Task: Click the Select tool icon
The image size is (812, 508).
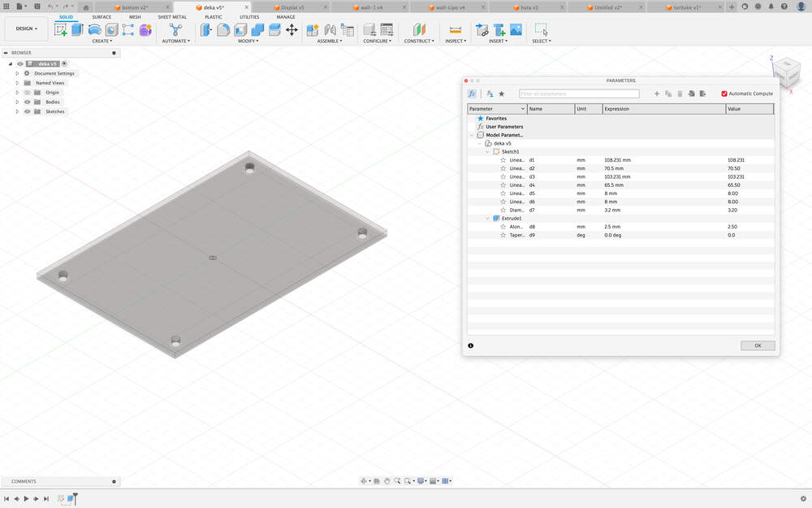Action: (541, 29)
